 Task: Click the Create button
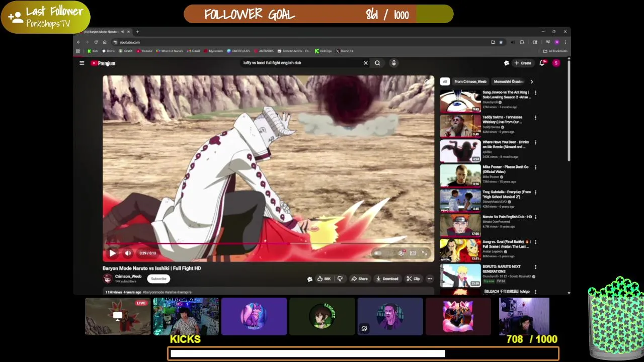[x=523, y=63]
